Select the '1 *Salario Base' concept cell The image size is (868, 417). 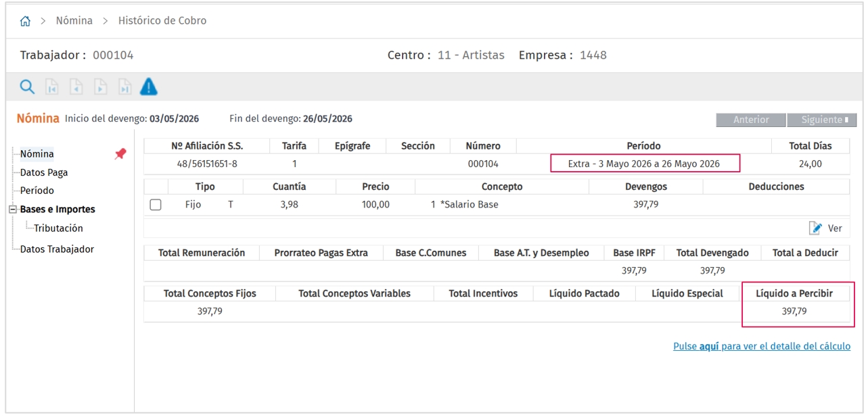464,205
